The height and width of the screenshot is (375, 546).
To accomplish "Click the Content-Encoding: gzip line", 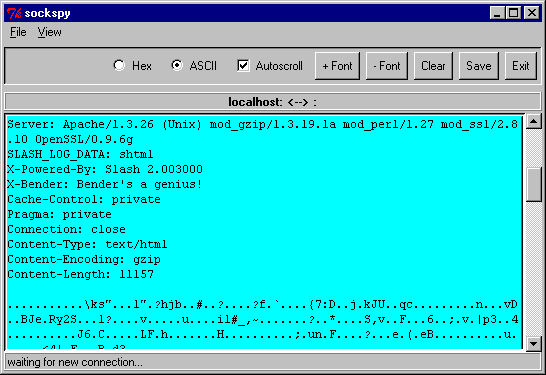I will point(84,259).
